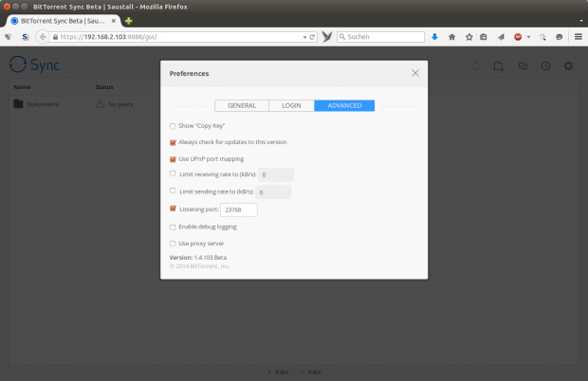
Task: Open Sync history clock icon
Action: tap(545, 66)
